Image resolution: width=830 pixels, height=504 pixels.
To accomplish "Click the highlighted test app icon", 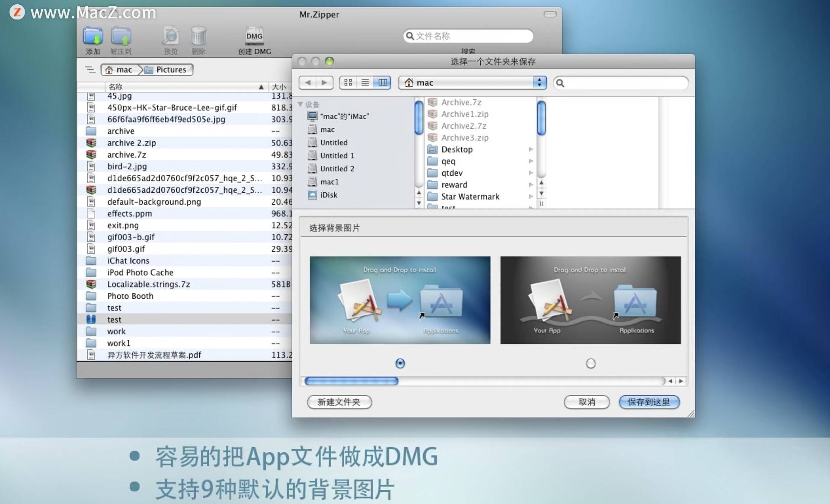I will [x=91, y=319].
